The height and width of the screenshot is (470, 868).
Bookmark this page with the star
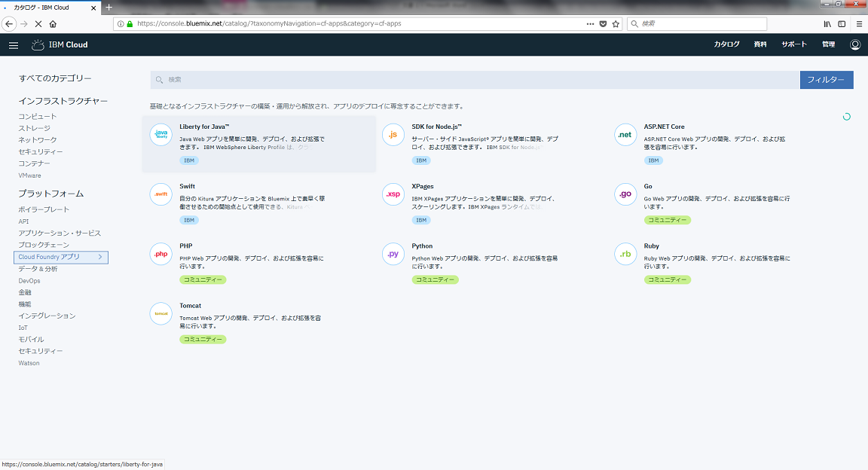[616, 24]
